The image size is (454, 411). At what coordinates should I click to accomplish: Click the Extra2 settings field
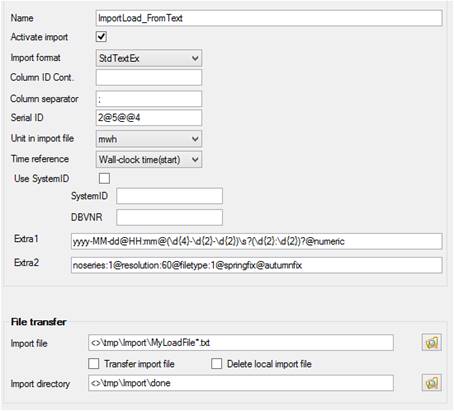(257, 265)
